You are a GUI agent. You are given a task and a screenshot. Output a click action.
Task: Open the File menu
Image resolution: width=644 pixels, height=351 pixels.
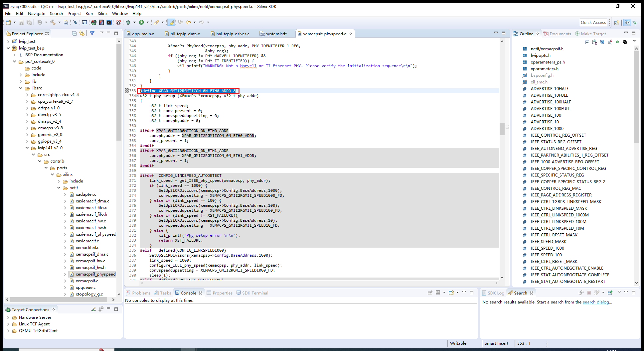click(x=8, y=14)
